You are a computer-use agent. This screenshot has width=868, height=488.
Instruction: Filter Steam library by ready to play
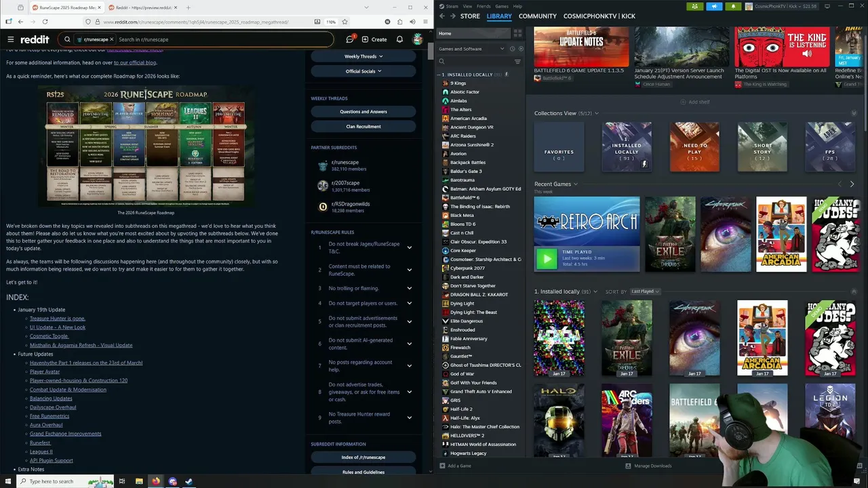tap(521, 49)
